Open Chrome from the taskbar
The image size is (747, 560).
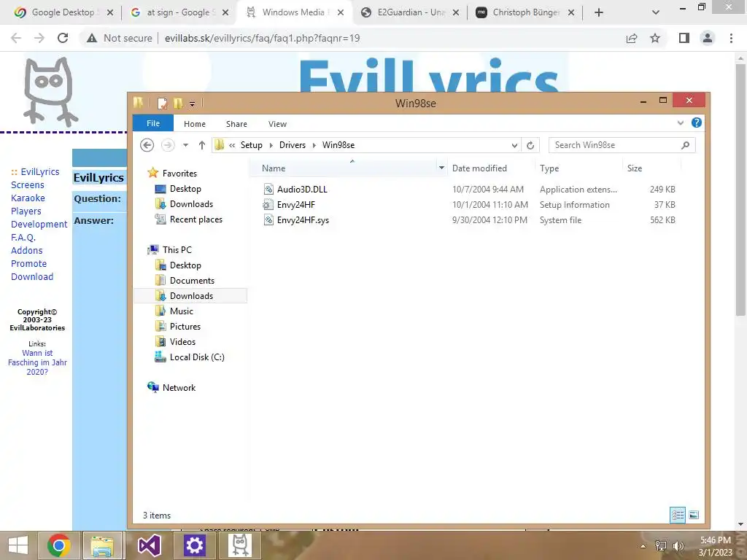[59, 545]
